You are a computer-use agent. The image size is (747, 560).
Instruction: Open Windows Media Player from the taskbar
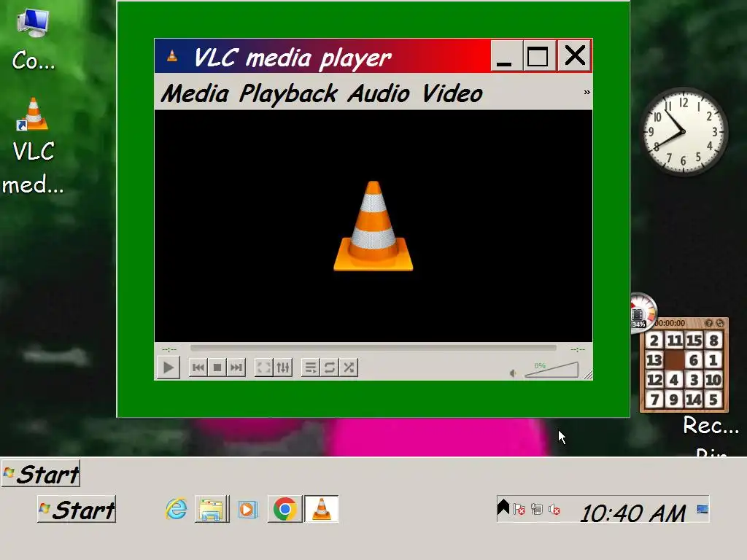[x=248, y=509]
